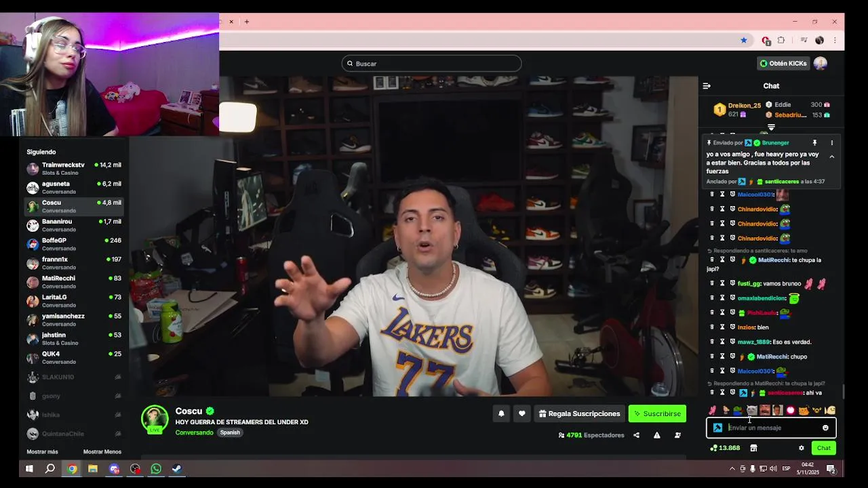Open agusneta channel in sidebar
The height and width of the screenshot is (488, 868).
click(x=75, y=188)
